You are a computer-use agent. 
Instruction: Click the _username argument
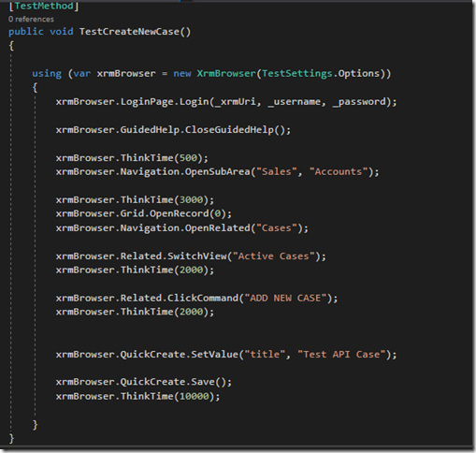tap(295, 102)
